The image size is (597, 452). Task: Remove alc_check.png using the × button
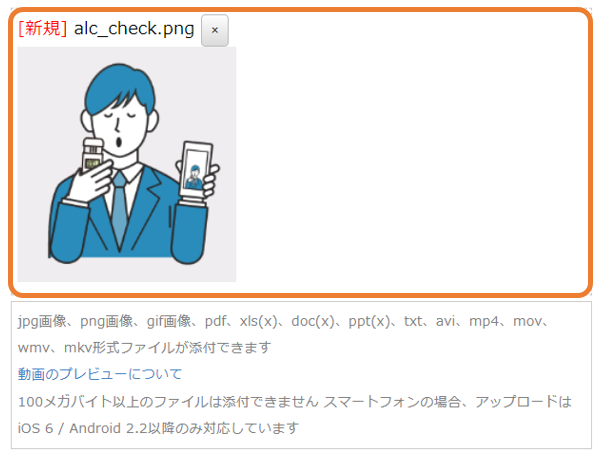click(215, 30)
